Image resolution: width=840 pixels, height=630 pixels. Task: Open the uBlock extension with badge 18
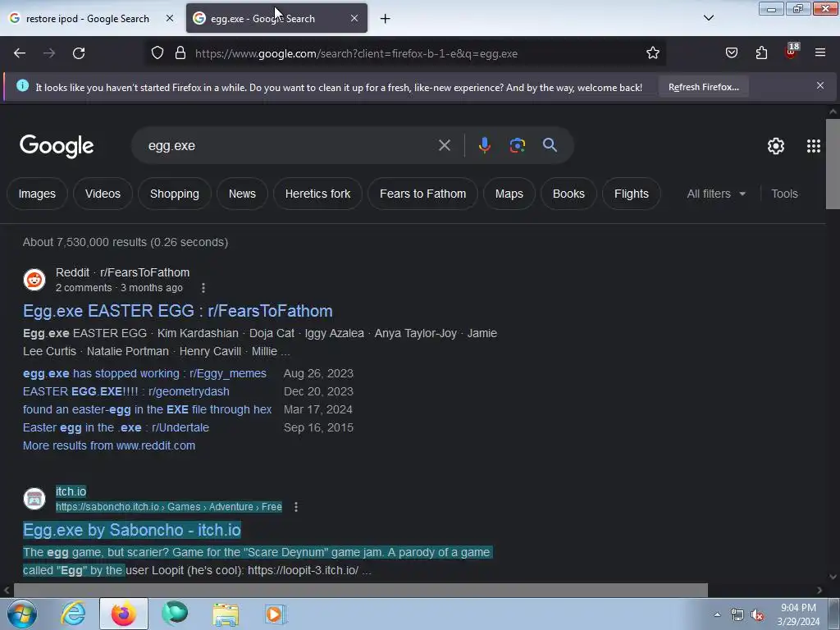pyautogui.click(x=792, y=52)
